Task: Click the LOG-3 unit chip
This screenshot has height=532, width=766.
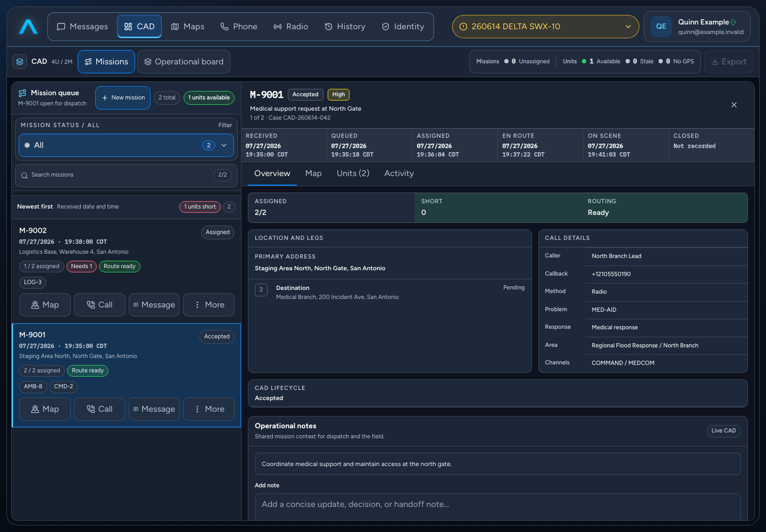Action: coord(32,282)
